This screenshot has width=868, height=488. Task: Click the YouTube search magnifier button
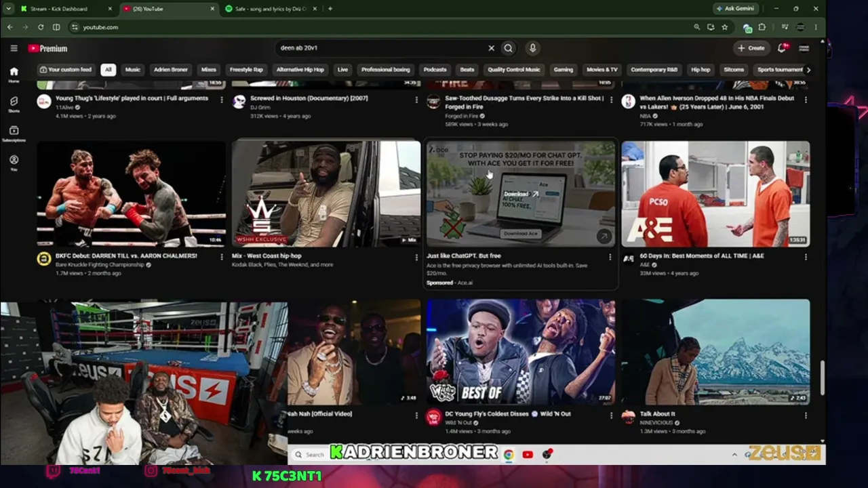coord(509,48)
